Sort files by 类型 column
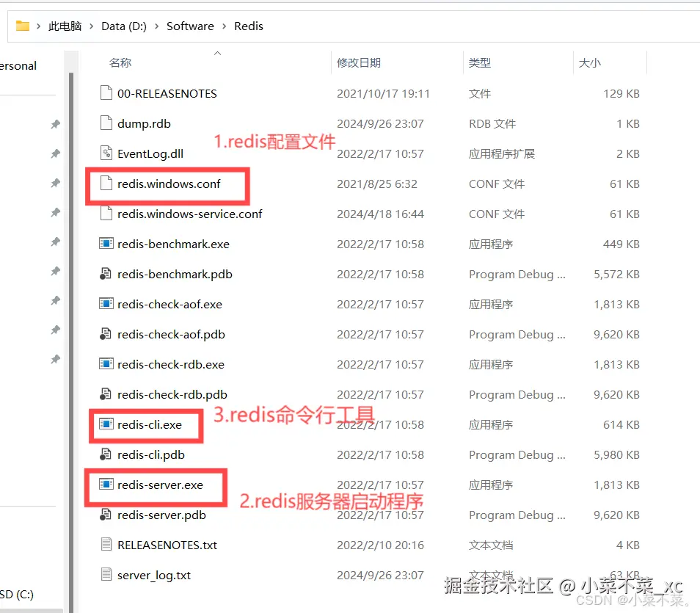 (480, 62)
